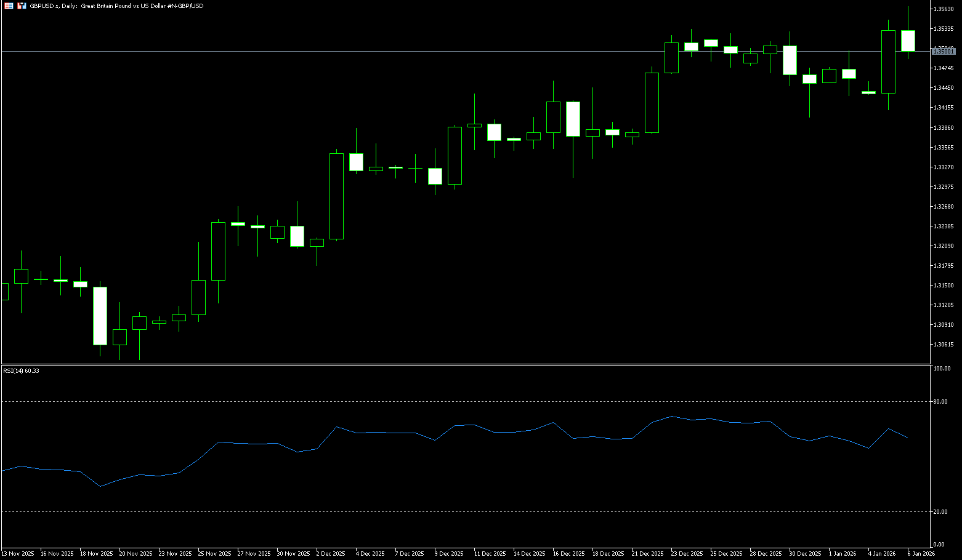
Task: Select the 6 Jan 2026 date label
Action: (921, 554)
